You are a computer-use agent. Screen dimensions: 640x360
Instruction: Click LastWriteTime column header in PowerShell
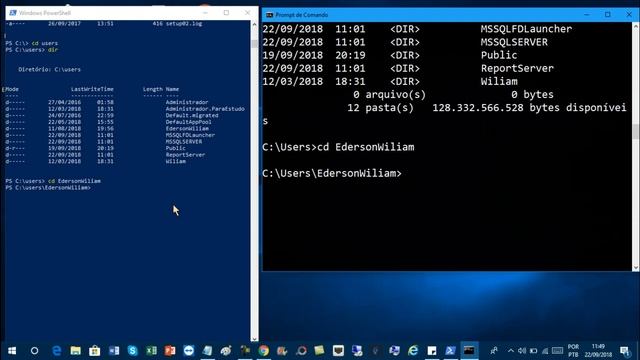[x=92, y=89]
